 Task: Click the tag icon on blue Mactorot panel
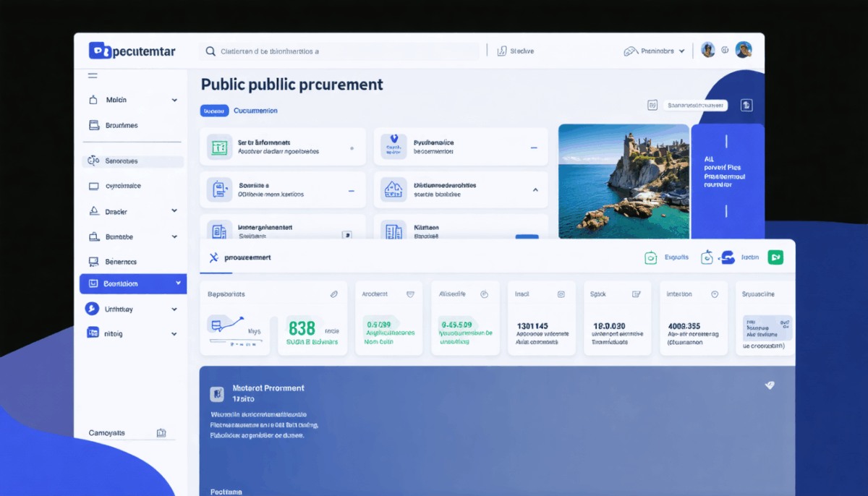770,385
